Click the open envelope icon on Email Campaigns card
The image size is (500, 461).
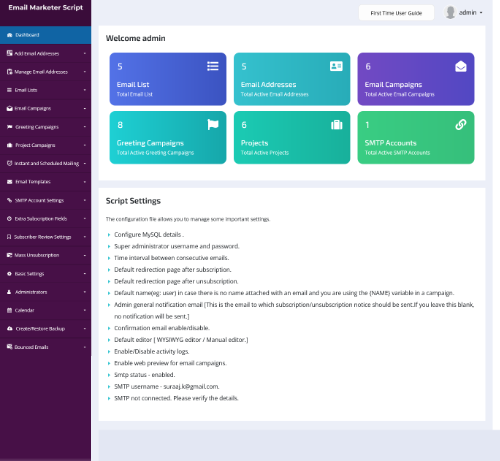tap(461, 66)
